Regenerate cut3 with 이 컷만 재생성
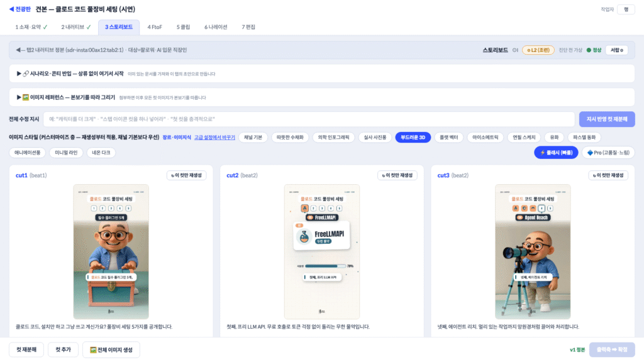This screenshot has height=362, width=644. coord(608,175)
